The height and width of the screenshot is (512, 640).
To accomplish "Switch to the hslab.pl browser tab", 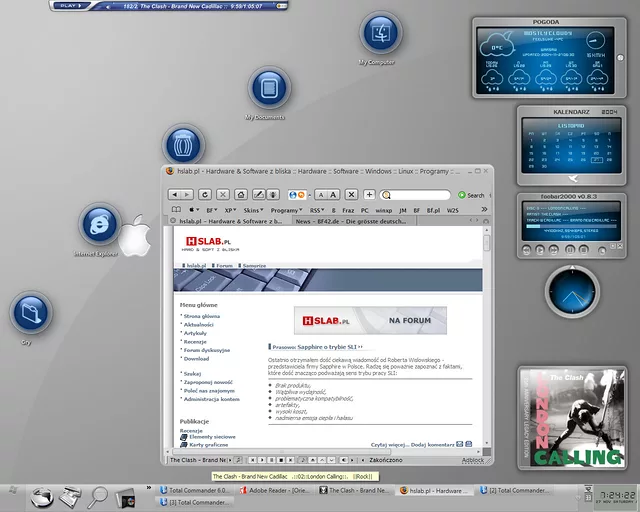I will pos(229,221).
